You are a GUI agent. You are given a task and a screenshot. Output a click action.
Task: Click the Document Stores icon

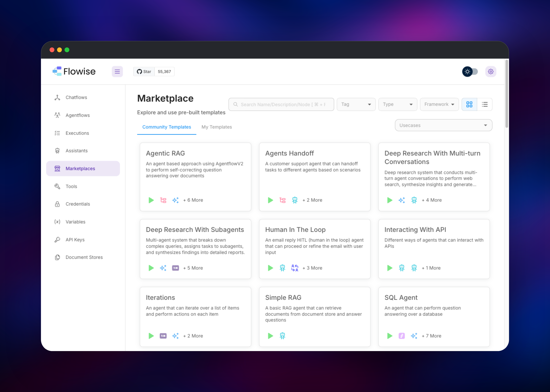57,257
